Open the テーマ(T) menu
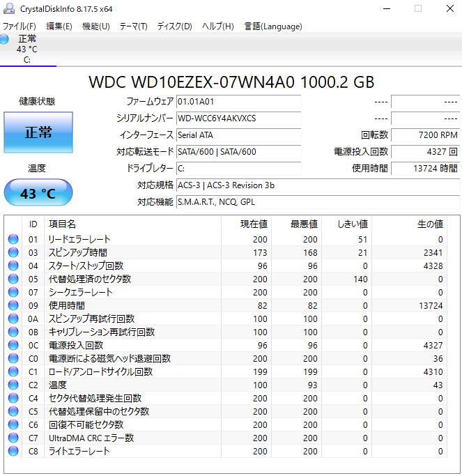The height and width of the screenshot is (476, 462). (x=133, y=26)
